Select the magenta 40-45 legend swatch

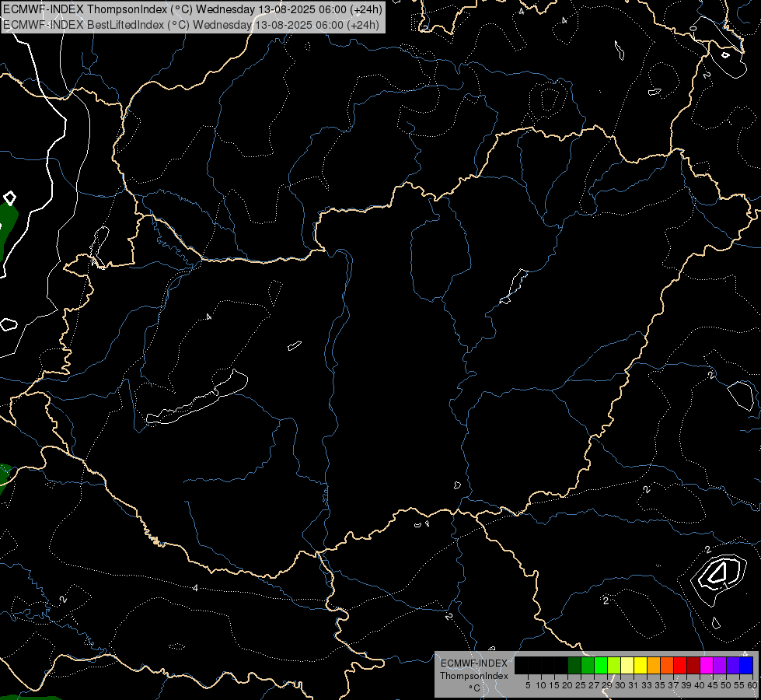(707, 665)
